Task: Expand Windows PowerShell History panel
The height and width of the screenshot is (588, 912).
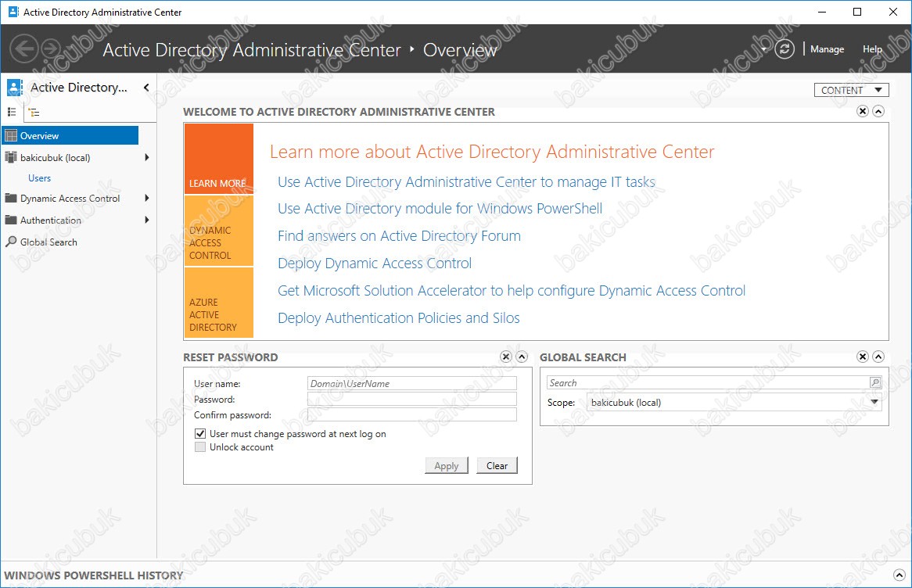Action: tap(899, 575)
